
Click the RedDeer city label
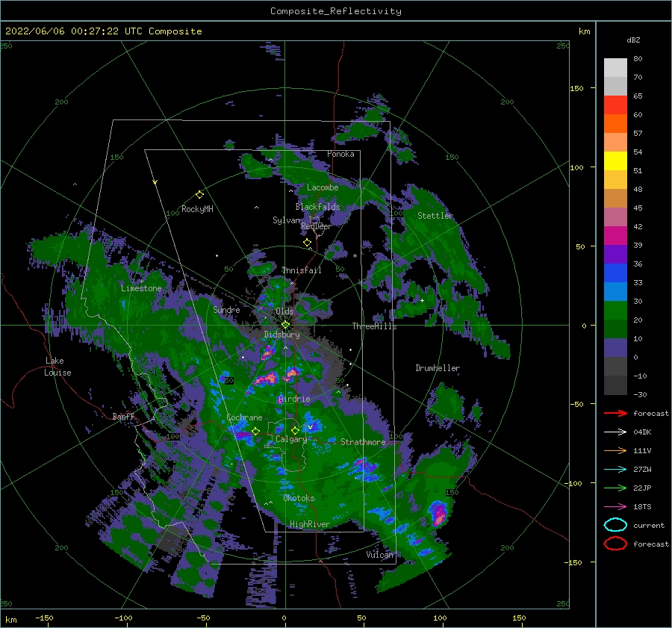click(317, 226)
